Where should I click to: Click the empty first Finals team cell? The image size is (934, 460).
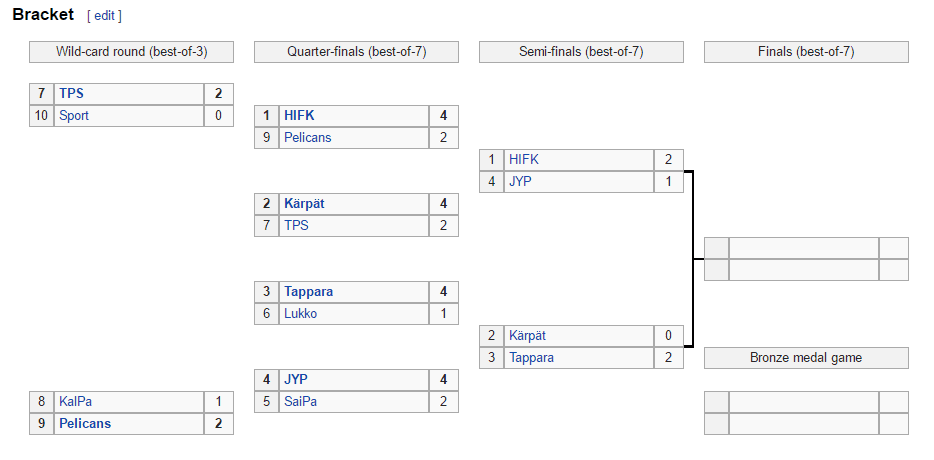804,248
